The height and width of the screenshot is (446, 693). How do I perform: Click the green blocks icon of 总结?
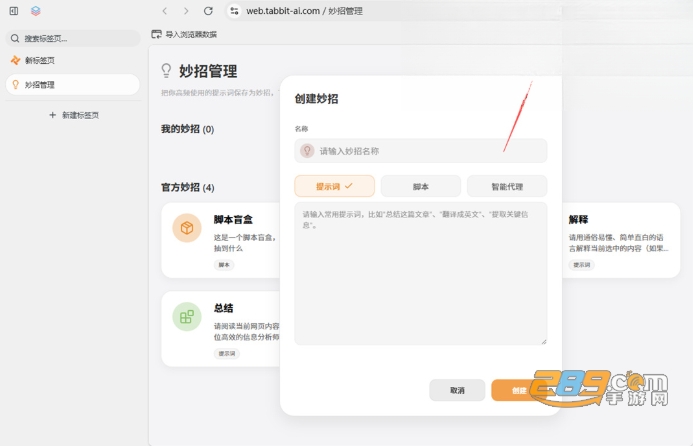(187, 316)
